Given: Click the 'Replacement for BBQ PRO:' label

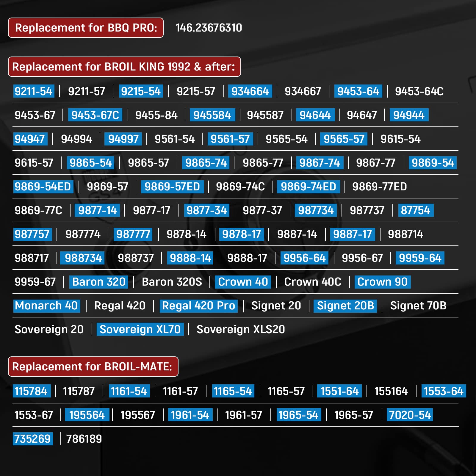Looking at the screenshot, I should pos(86,28).
